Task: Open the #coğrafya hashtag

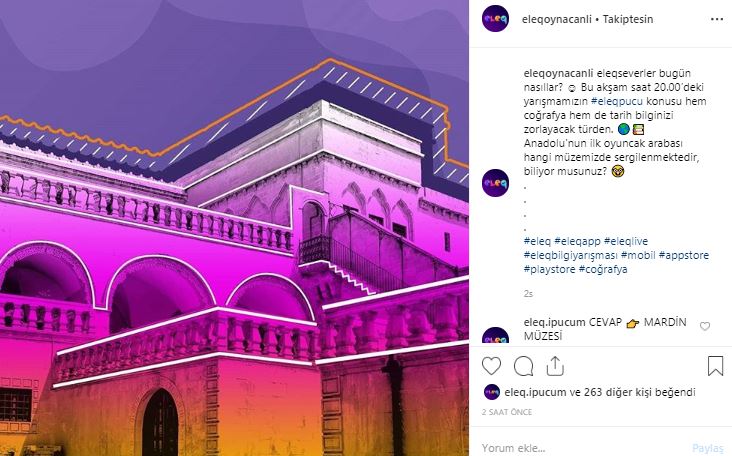Action: 603,269
